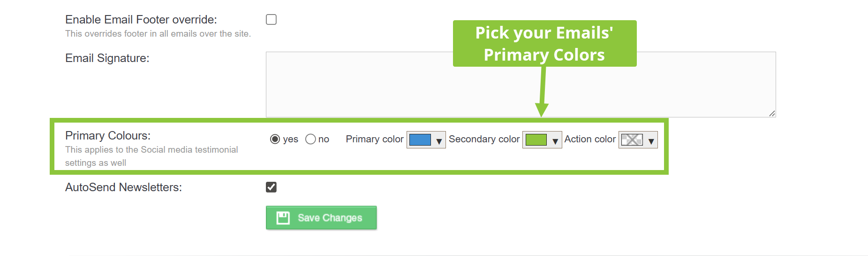Click the "Enable Email Footer override:" label
Image resolution: width=868 pixels, height=256 pixels.
coord(141,20)
